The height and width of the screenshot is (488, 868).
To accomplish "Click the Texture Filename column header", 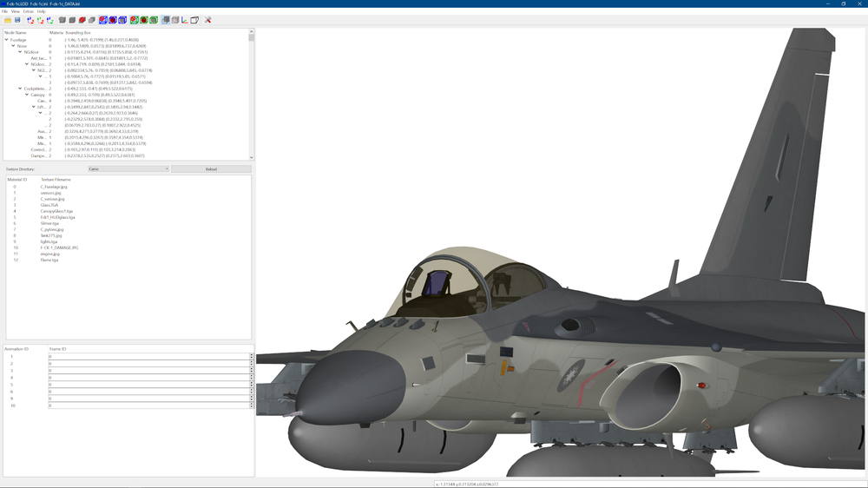I will pyautogui.click(x=56, y=180).
